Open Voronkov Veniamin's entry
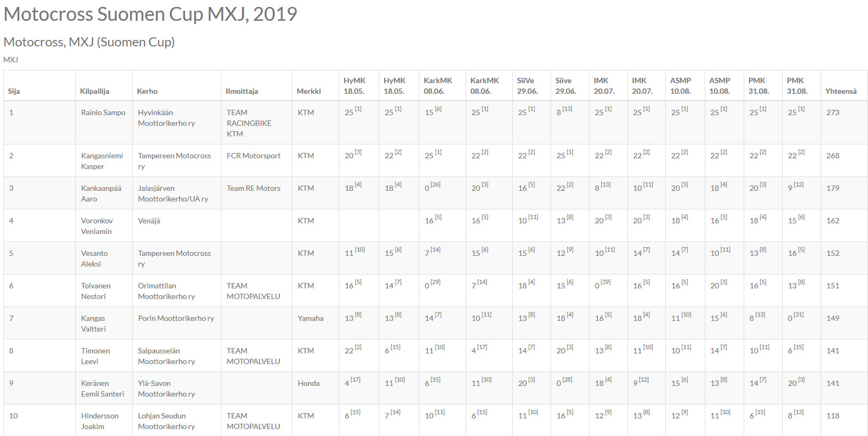 (97, 226)
